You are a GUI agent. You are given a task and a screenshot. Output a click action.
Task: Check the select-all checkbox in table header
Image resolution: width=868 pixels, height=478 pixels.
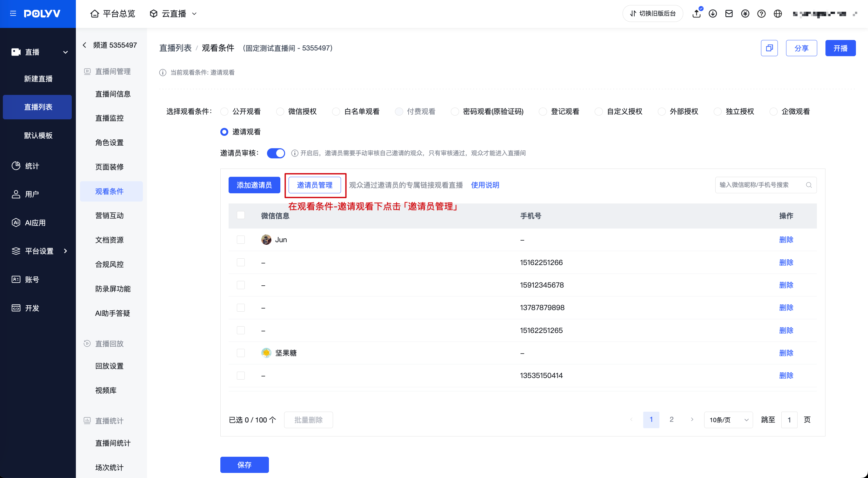click(241, 215)
